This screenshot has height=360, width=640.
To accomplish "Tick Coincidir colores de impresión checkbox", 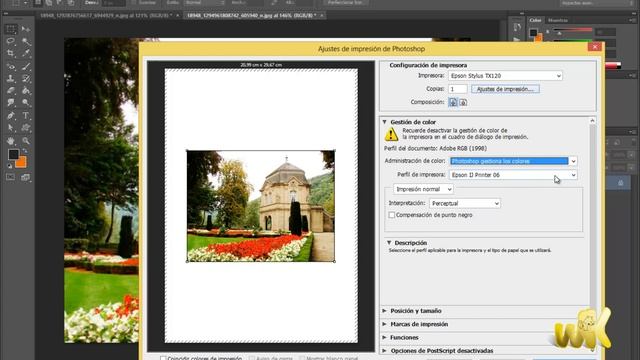I will tap(163, 358).
